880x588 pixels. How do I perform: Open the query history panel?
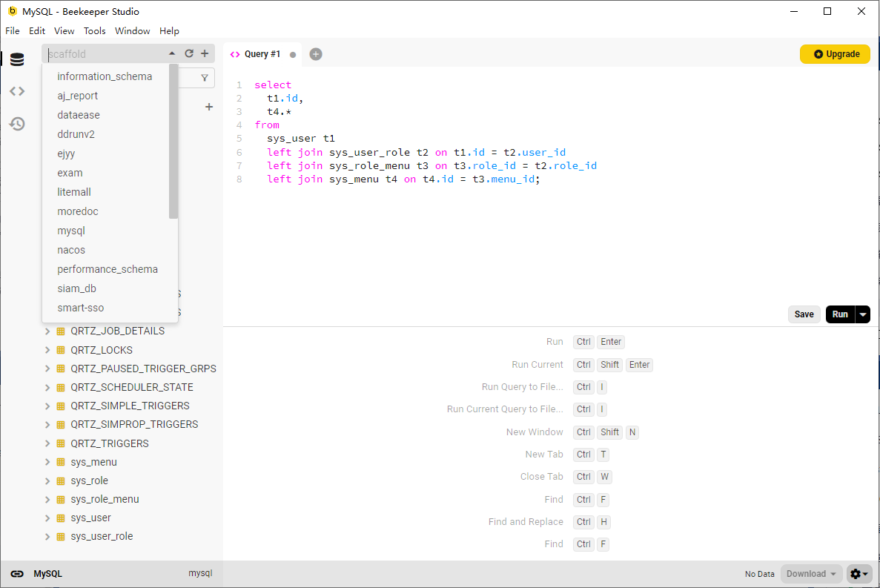(16, 124)
